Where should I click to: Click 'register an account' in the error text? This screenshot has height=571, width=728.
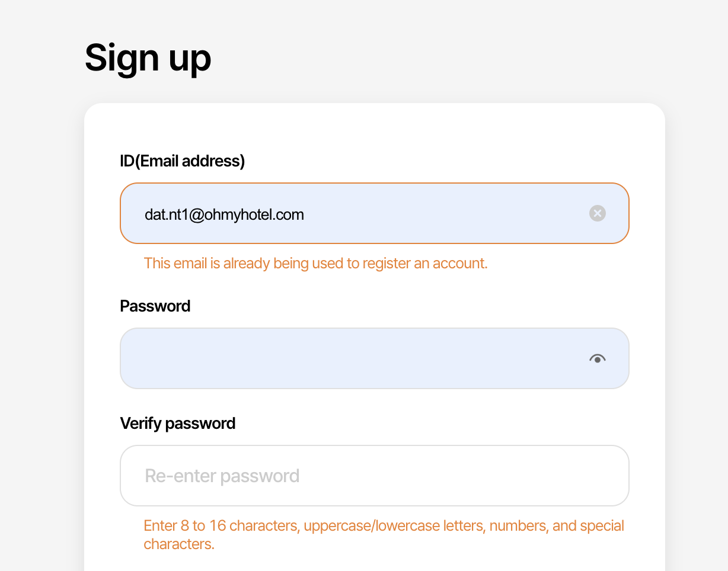tap(425, 263)
